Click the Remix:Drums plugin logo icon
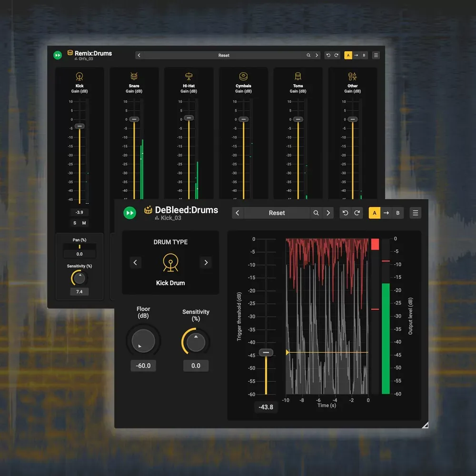Image resolution: width=476 pixels, height=476 pixels. tap(70, 53)
